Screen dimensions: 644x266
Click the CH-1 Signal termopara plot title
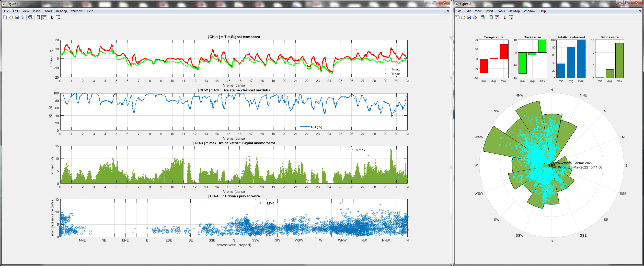tap(234, 37)
